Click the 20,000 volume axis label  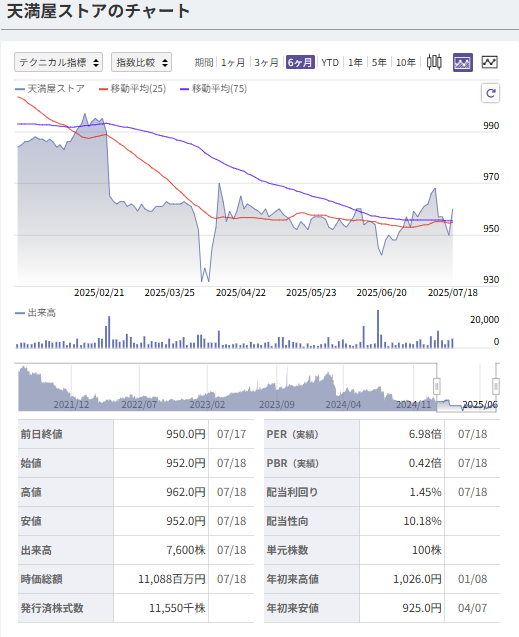(484, 320)
